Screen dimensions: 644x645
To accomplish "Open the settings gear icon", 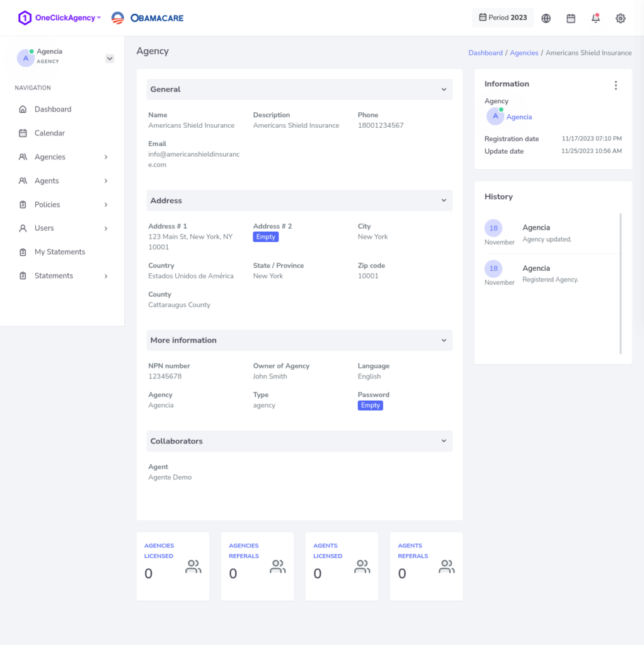I will [621, 18].
